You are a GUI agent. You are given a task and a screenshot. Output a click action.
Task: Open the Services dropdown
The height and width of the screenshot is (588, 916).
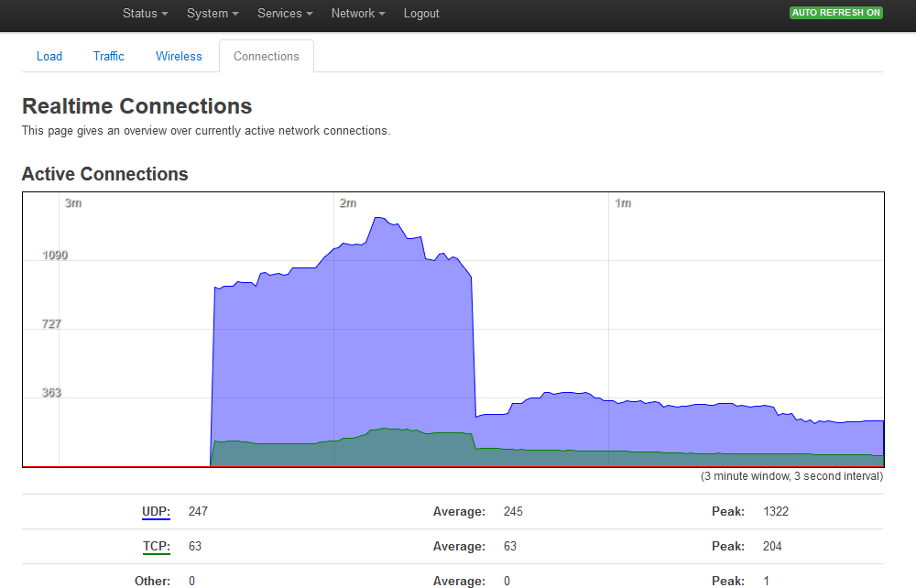285,14
